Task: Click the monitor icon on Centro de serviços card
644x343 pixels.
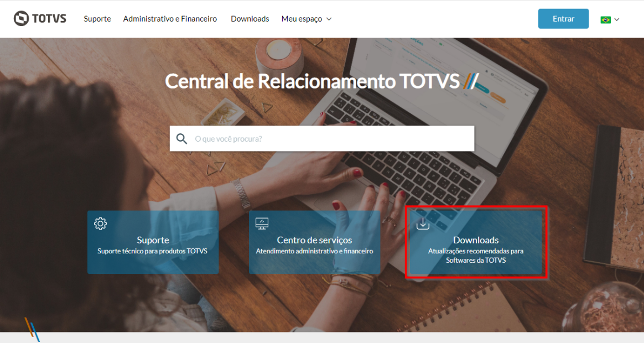Action: (262, 224)
